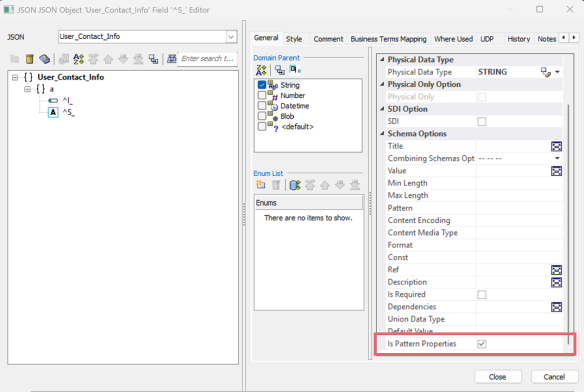
Task: Check the Blob domain parent checkbox
Action: pyautogui.click(x=262, y=116)
